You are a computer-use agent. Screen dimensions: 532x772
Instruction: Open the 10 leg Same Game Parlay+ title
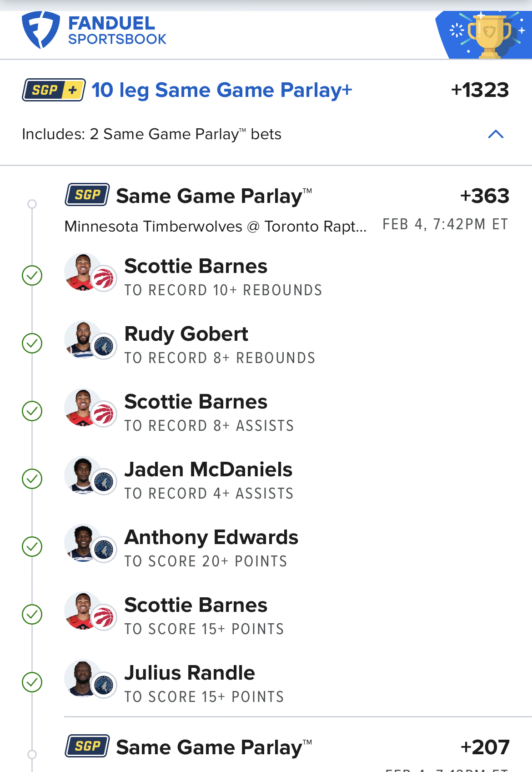click(x=221, y=90)
